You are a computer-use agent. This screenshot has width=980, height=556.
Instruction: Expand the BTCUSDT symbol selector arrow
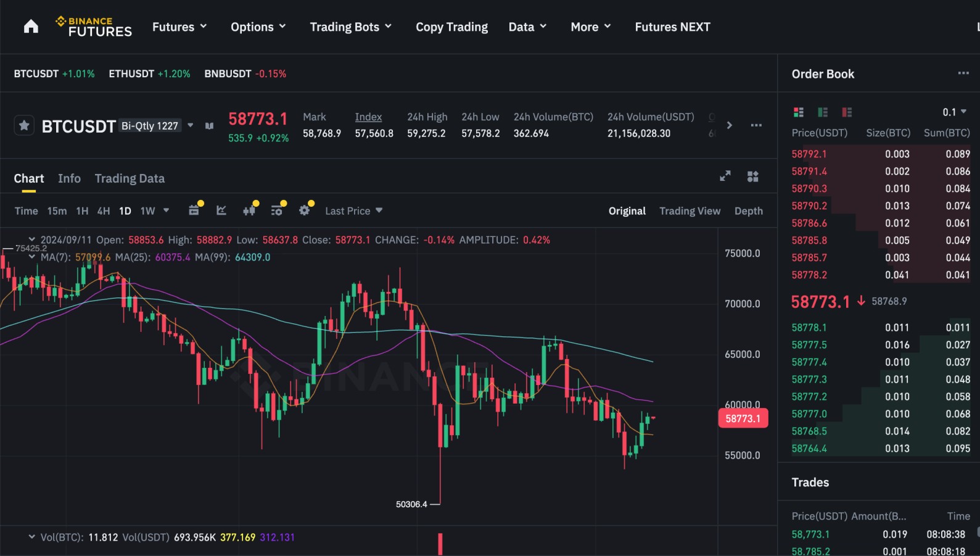point(191,125)
